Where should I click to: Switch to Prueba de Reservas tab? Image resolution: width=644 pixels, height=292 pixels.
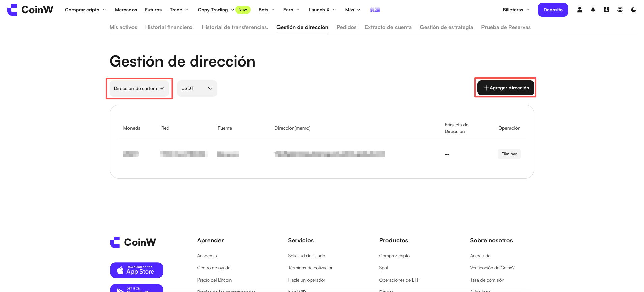506,27
